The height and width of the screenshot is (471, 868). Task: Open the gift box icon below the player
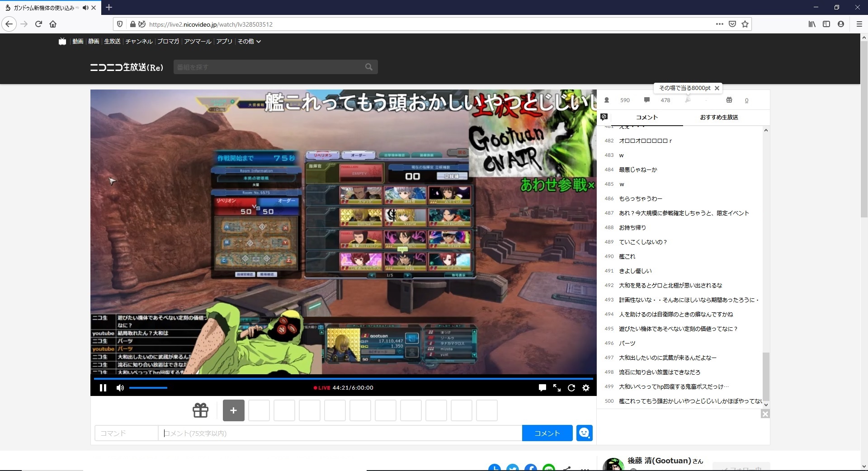pos(200,410)
